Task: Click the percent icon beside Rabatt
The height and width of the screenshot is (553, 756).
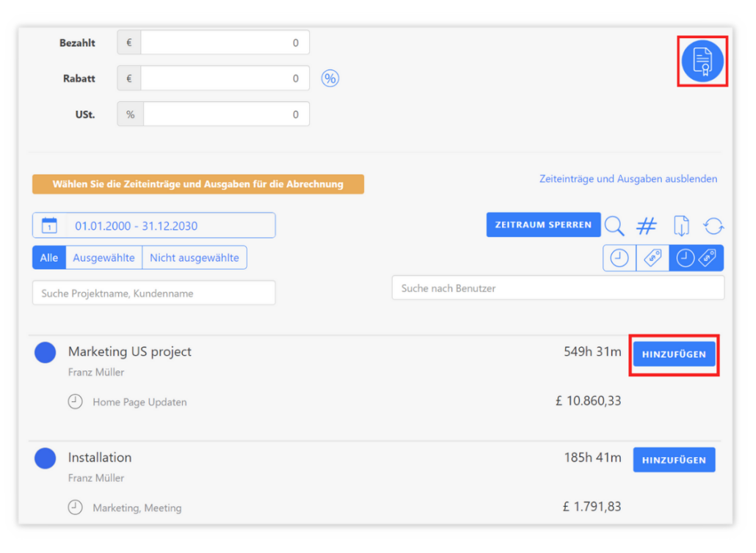Action: pos(330,78)
